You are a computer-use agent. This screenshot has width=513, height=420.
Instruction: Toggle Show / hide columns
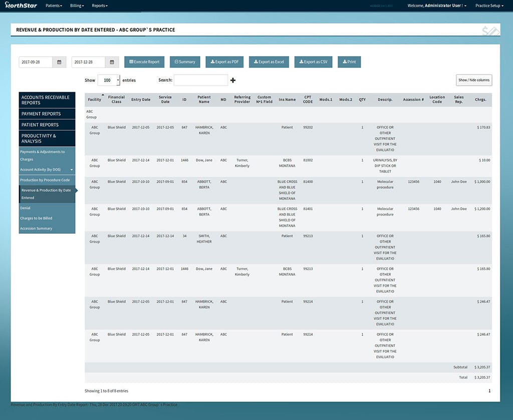coord(474,80)
